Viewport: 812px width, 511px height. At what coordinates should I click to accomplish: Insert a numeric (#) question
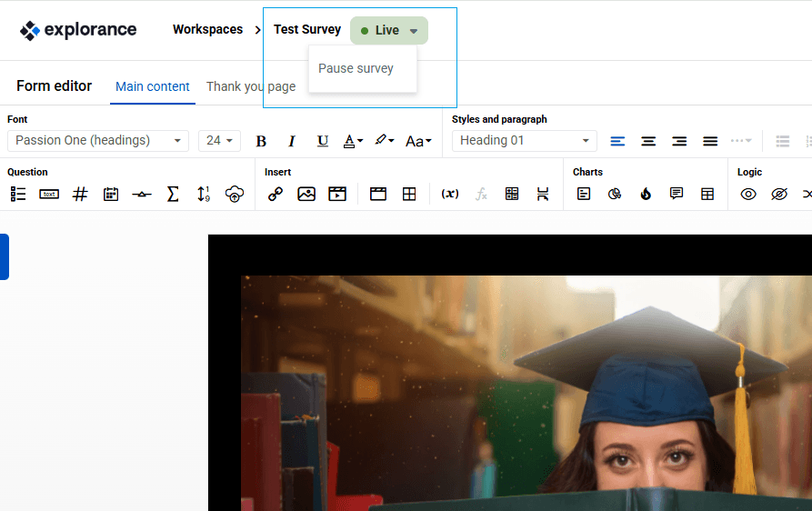click(x=80, y=195)
